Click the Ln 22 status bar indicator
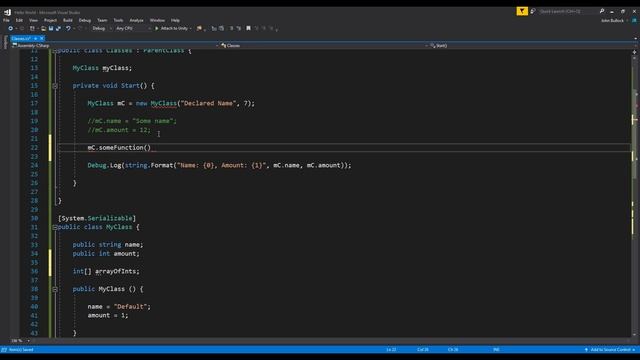The image size is (640, 360). point(391,350)
